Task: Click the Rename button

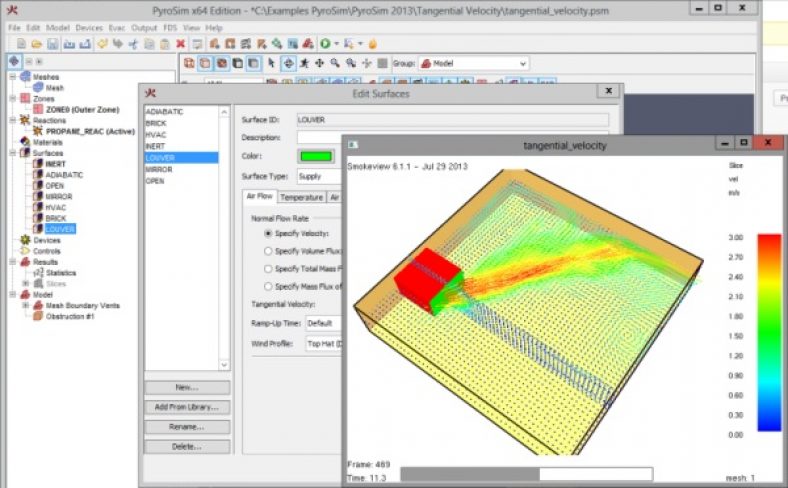Action: pyautogui.click(x=187, y=427)
